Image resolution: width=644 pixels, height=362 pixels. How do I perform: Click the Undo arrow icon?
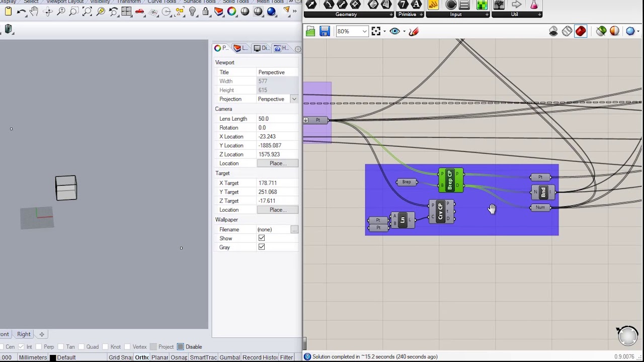tap(21, 11)
